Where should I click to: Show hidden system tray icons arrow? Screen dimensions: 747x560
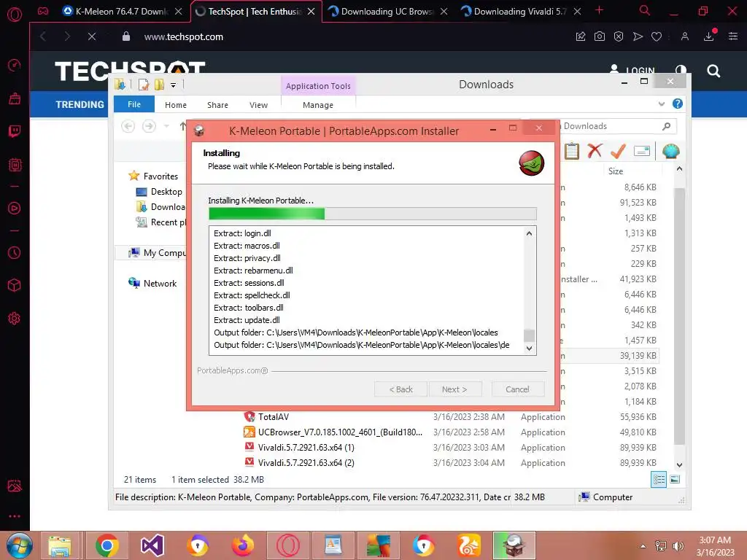[x=643, y=546]
